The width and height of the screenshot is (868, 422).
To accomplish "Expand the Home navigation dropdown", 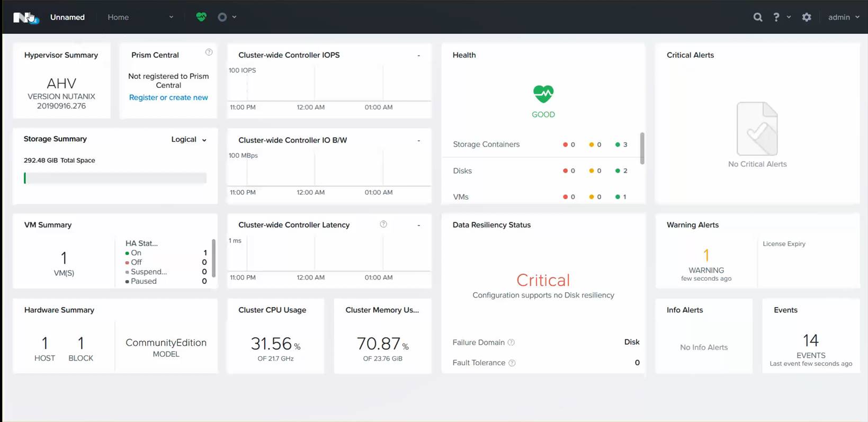I will point(140,17).
